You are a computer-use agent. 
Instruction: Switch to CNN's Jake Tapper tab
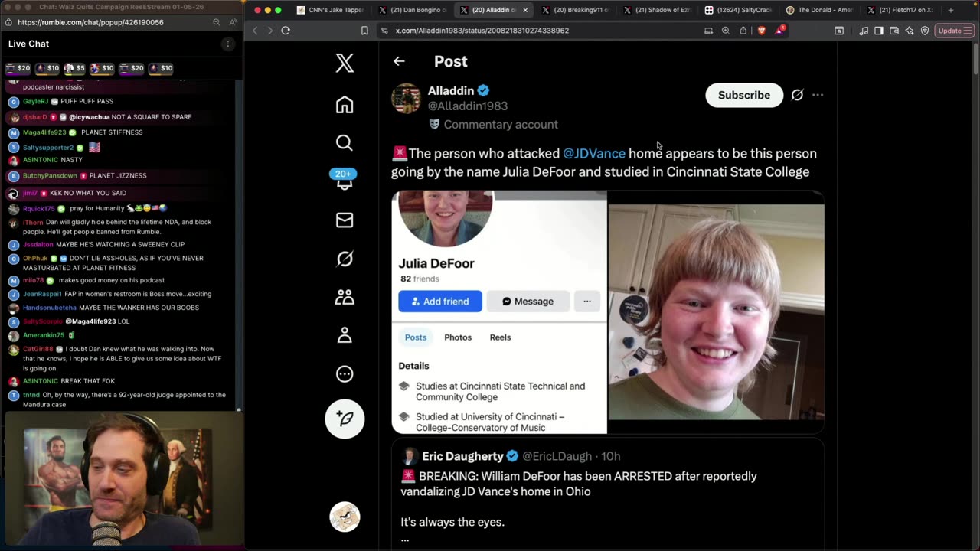click(329, 10)
